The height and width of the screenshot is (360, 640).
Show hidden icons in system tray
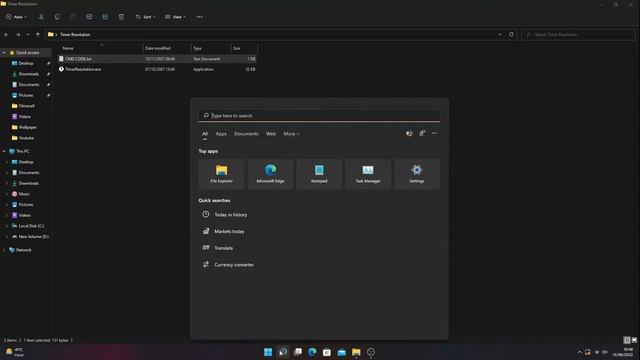580,352
